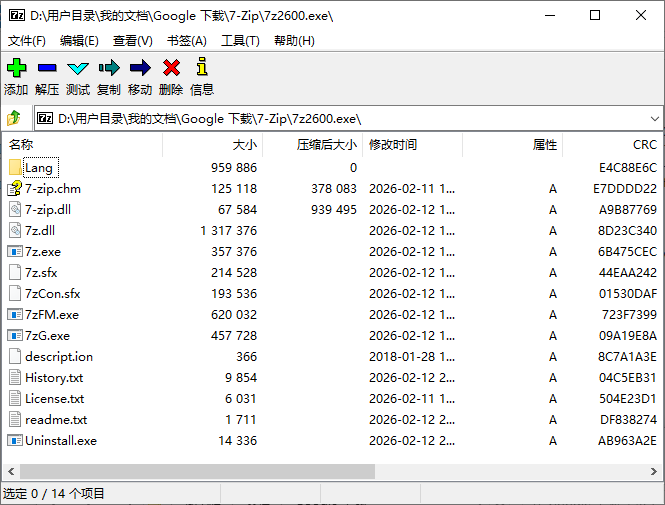Click the blue minus Extract (解压) icon

point(47,68)
